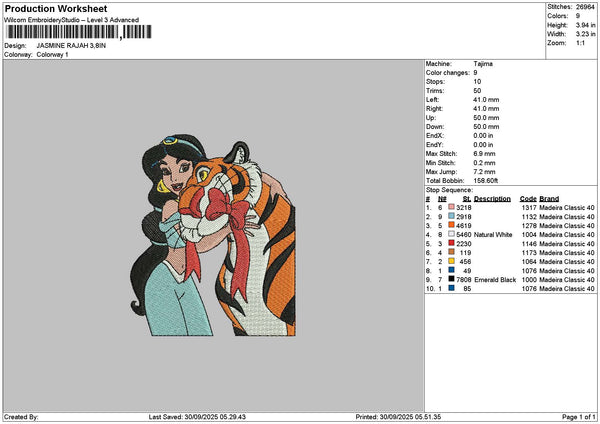Select the Natural White color swatch
The image size is (600, 424).
(x=451, y=234)
